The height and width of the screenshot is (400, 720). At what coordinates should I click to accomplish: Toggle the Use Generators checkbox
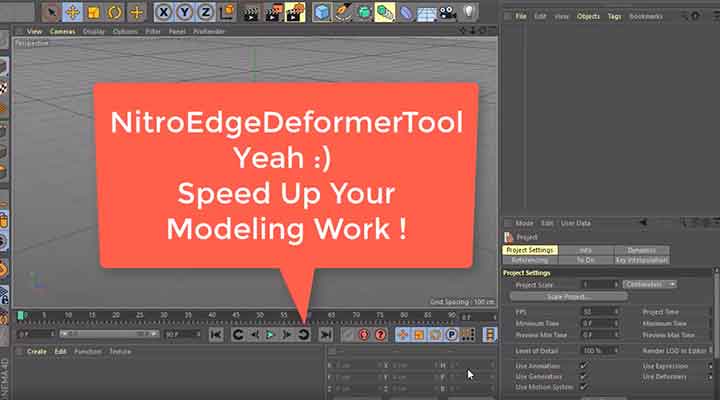583,376
